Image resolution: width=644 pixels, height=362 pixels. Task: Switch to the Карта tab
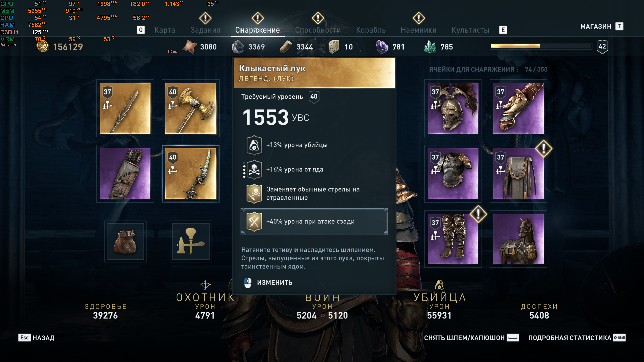(x=165, y=30)
